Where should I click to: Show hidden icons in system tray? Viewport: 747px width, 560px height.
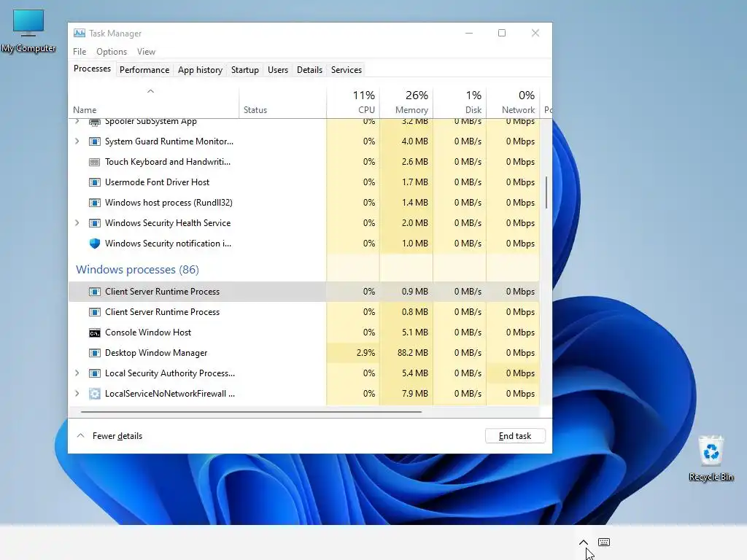583,542
